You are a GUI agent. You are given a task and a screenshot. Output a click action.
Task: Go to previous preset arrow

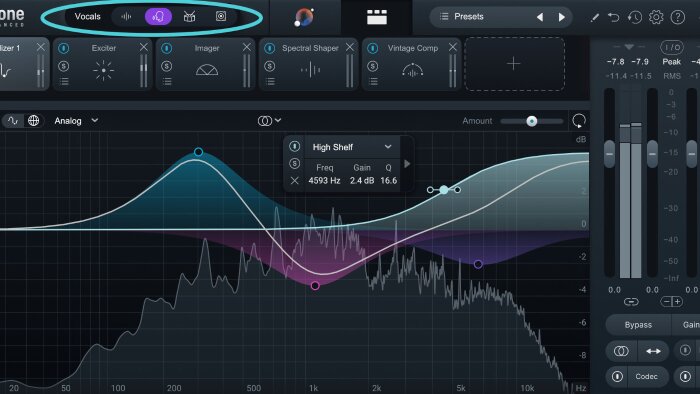(540, 17)
